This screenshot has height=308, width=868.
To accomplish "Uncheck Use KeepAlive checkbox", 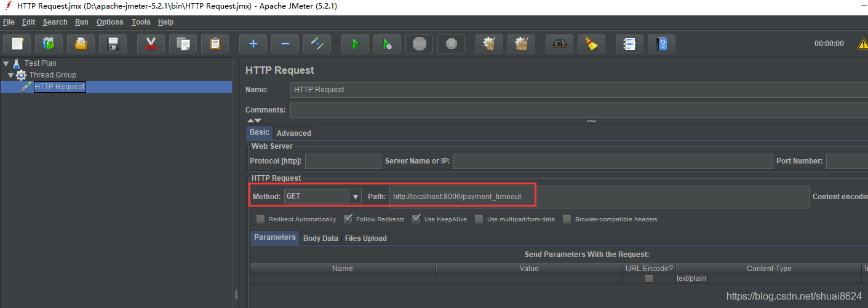I will click(416, 219).
